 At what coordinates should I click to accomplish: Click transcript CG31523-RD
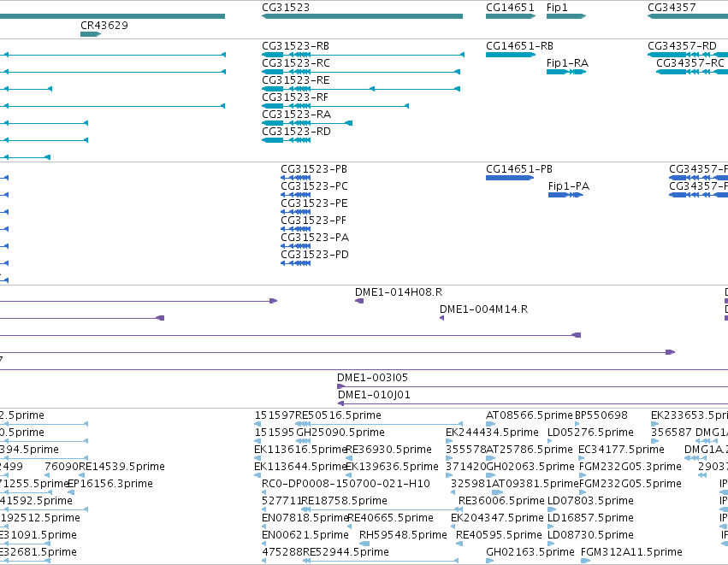286,140
